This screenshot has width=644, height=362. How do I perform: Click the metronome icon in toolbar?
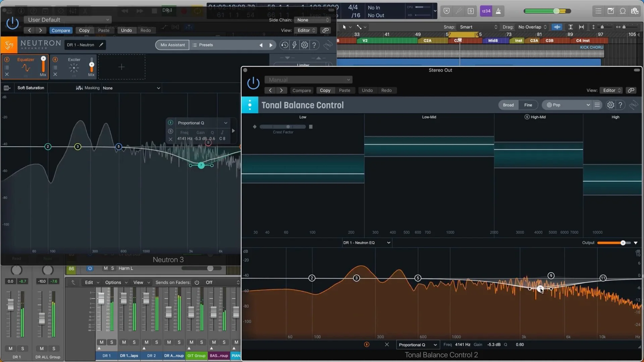coord(498,11)
